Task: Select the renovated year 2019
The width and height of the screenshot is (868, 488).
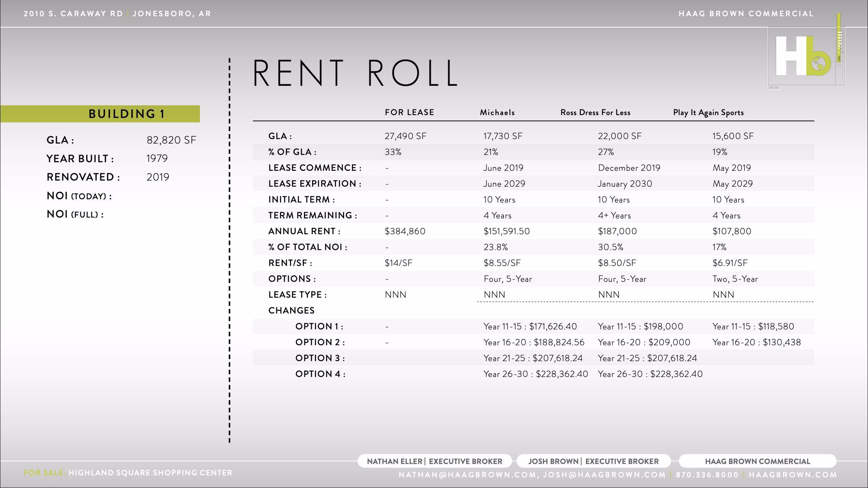Action: pyautogui.click(x=158, y=177)
